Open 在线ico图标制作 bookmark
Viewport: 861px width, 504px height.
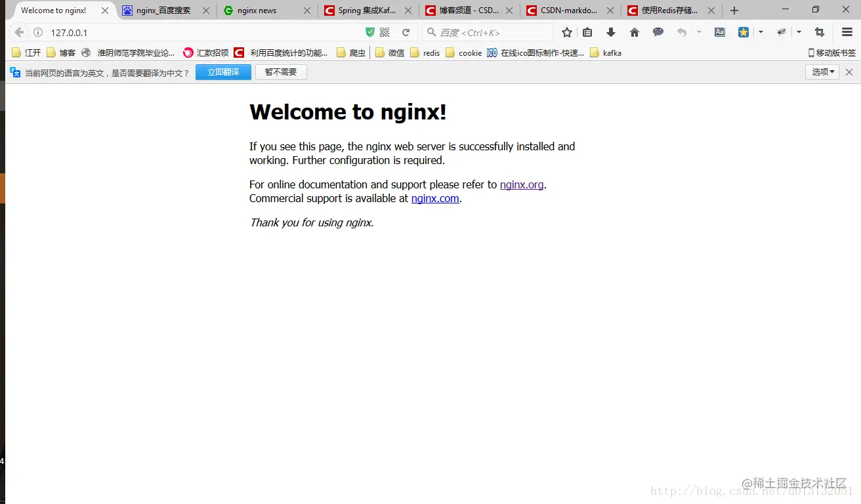(x=535, y=53)
